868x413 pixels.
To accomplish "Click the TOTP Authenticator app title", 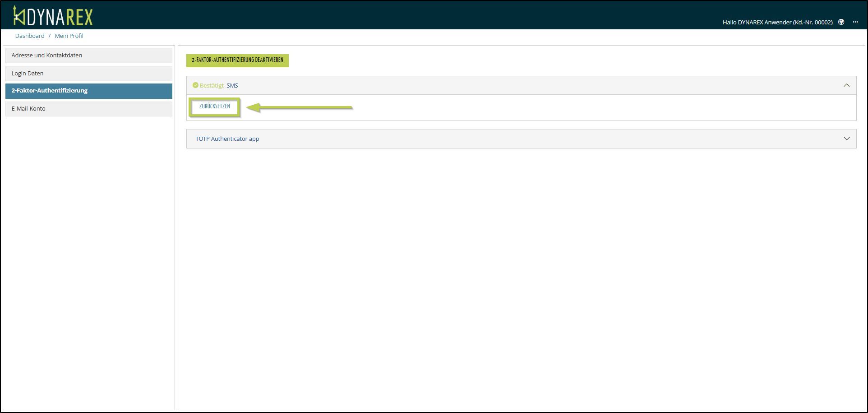I will pos(227,139).
